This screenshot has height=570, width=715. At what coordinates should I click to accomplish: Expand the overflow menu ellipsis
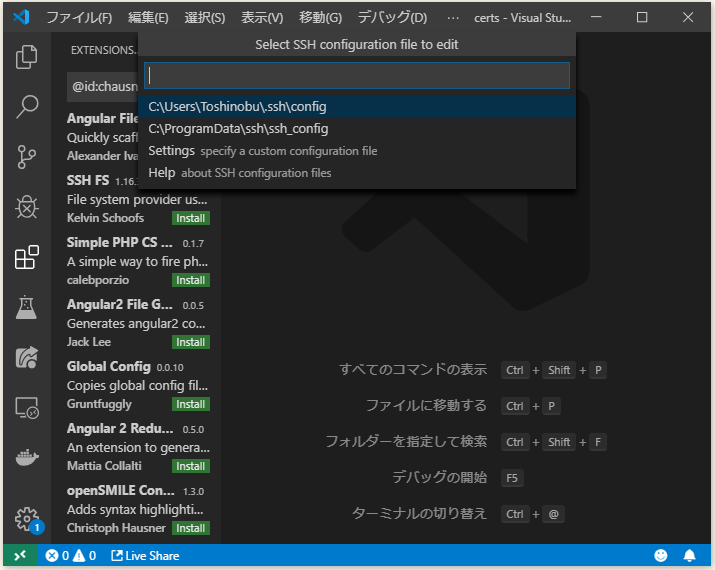coord(453,17)
